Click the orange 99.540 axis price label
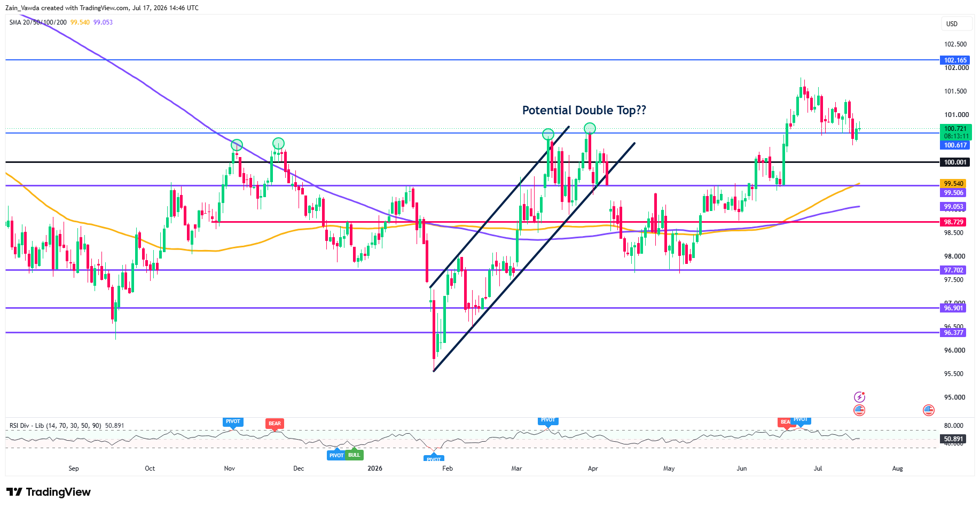 953,184
